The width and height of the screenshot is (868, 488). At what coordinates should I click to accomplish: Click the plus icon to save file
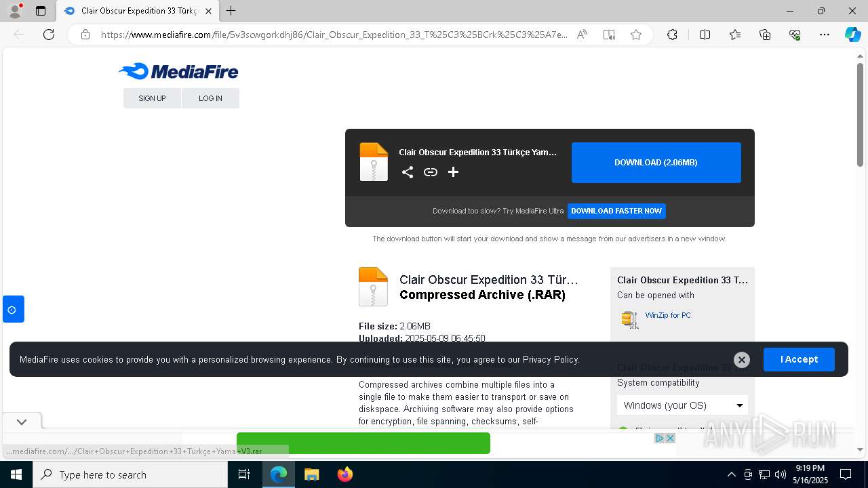[x=454, y=172]
